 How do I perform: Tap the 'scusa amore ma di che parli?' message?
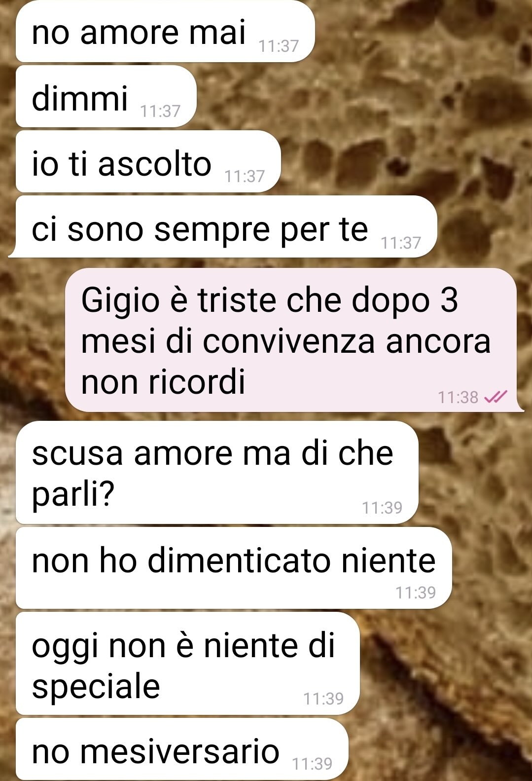(217, 473)
